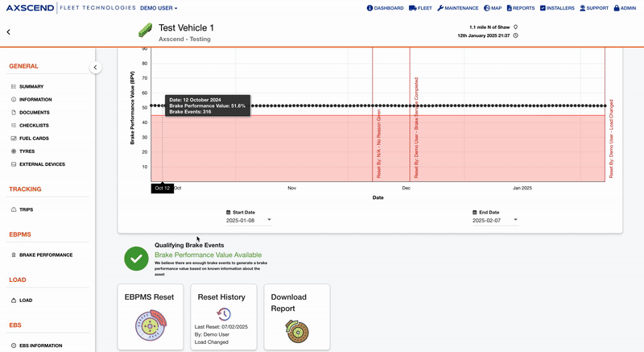Collapse the left sidebar panel
Viewport: 644px width, 352px height.
95,68
